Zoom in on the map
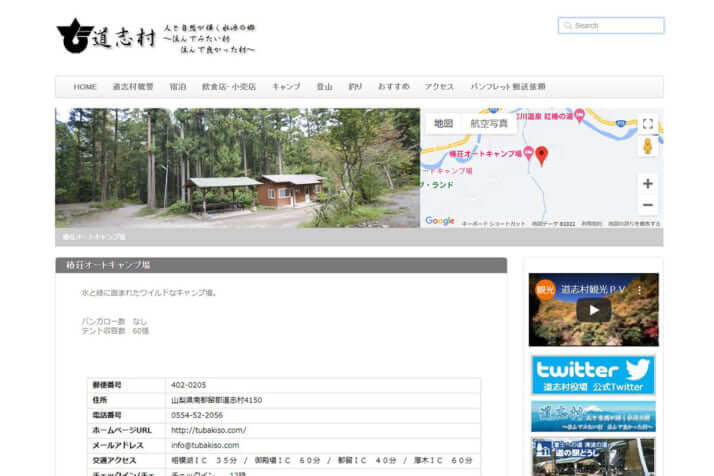This screenshot has width=714, height=476. (x=647, y=184)
